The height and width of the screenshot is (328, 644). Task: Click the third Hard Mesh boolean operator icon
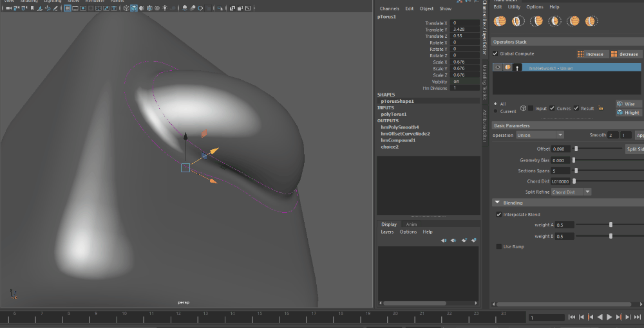click(536, 21)
